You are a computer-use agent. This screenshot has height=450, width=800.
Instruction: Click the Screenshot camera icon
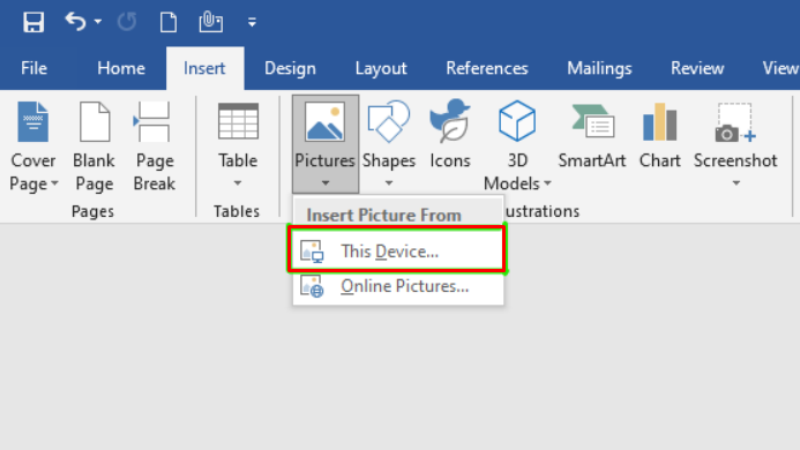735,122
